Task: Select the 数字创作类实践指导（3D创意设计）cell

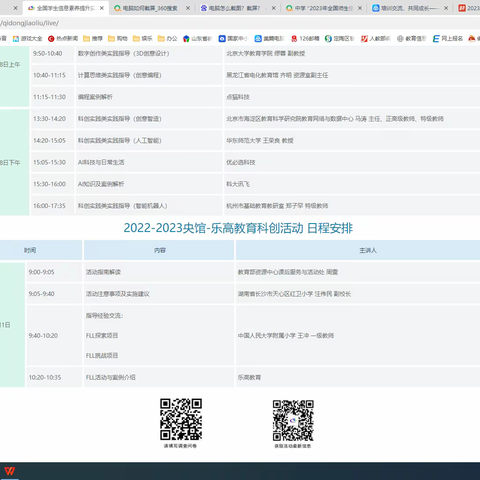Action: click(x=149, y=53)
